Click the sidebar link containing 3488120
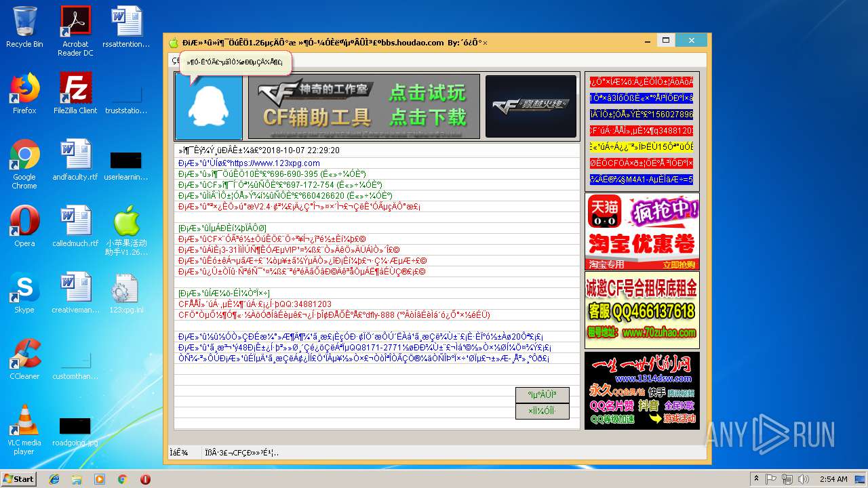868x488 pixels. pos(642,131)
